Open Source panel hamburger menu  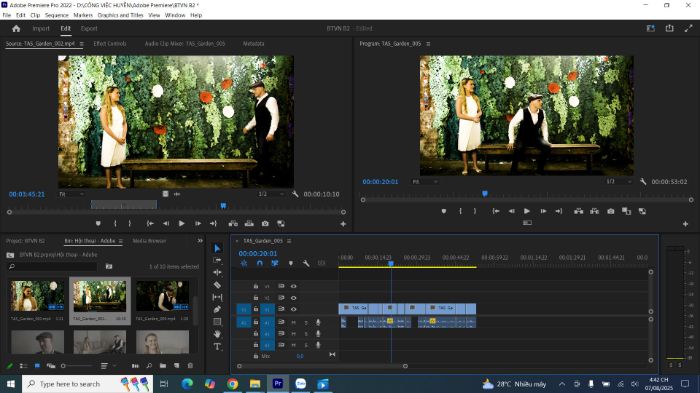click(x=81, y=44)
